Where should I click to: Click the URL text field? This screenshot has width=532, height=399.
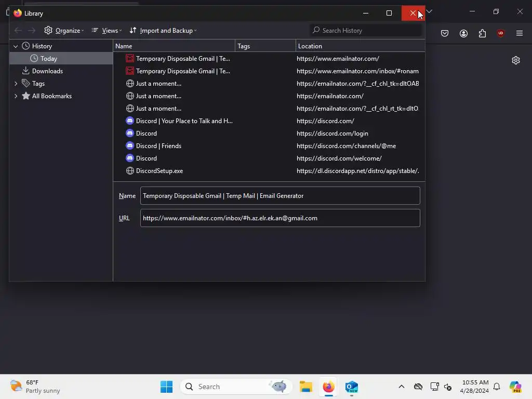tap(280, 218)
